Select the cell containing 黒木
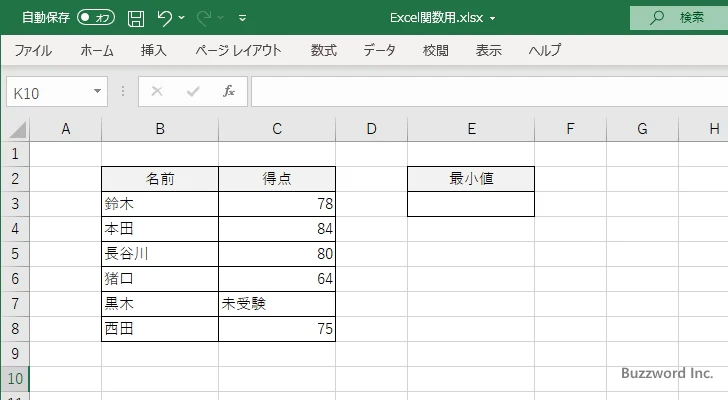 point(160,304)
